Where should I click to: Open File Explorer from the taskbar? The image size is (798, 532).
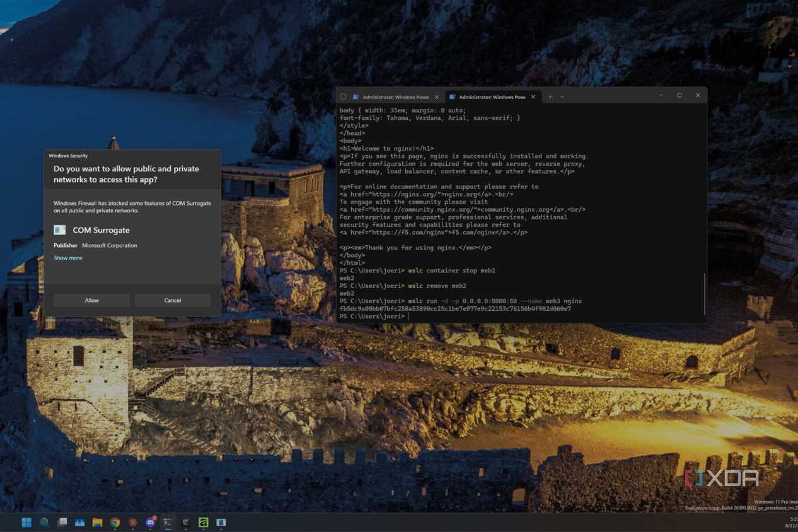[97, 522]
